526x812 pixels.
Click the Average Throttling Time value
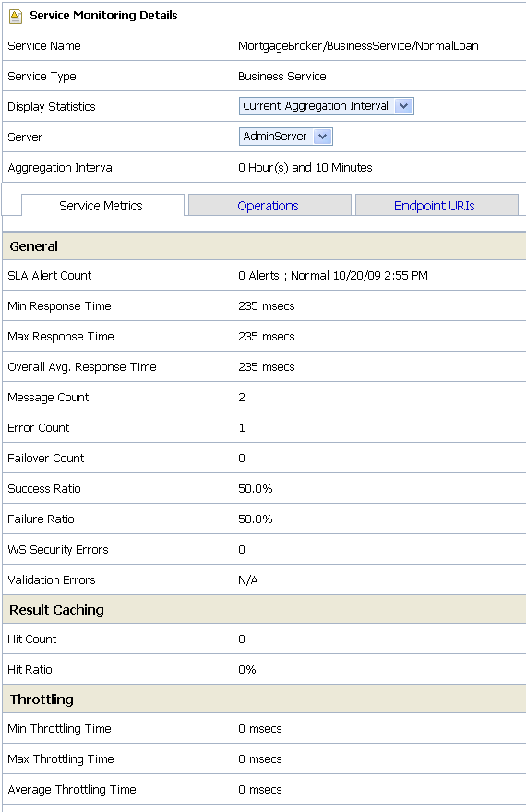click(x=260, y=790)
